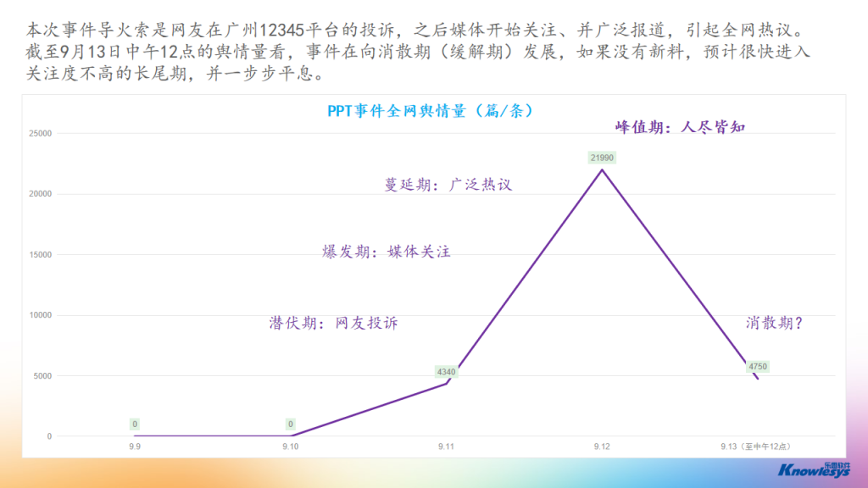The width and height of the screenshot is (868, 488).
Task: Select the 5000 y-axis value label
Action: tap(43, 375)
